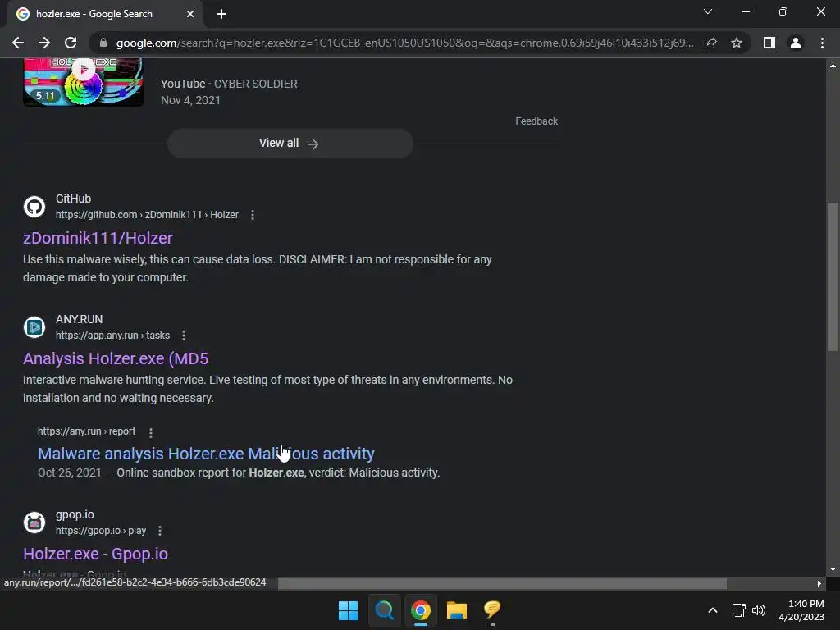Click the ANY.RUN favicon icon
Viewport: 840px width, 630px height.
click(x=34, y=327)
